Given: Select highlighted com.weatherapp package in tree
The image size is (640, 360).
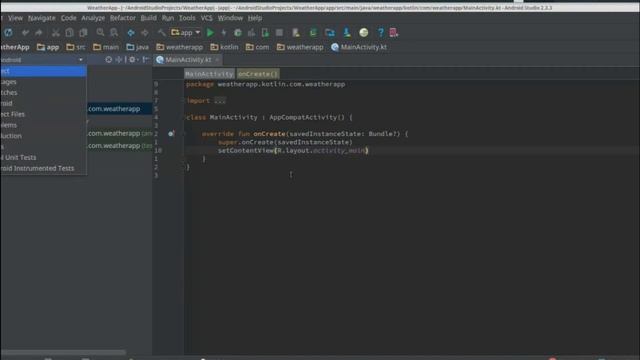Looking at the screenshot, I should pyautogui.click(x=119, y=109).
